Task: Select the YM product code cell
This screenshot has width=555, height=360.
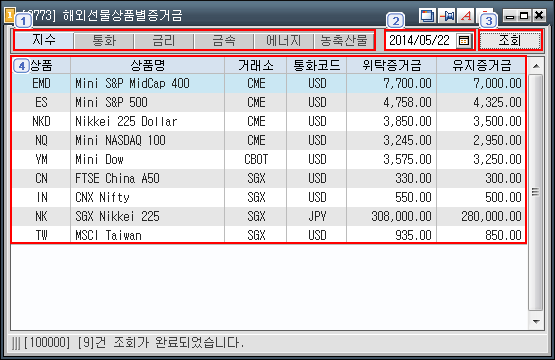Action: click(x=41, y=159)
